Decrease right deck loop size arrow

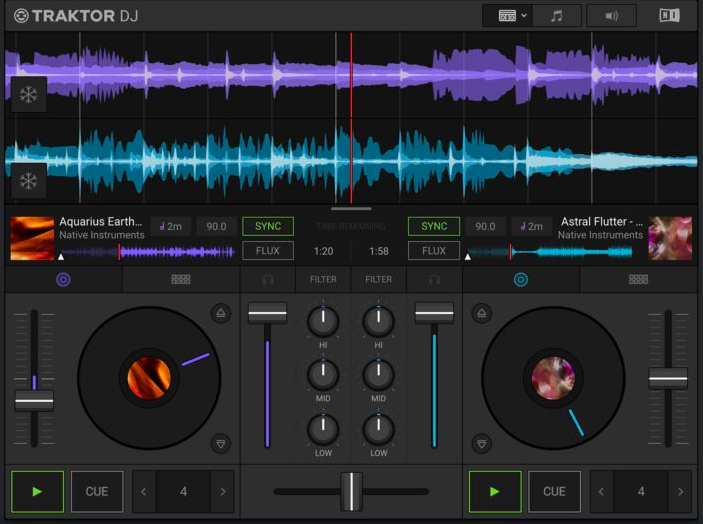(601, 492)
